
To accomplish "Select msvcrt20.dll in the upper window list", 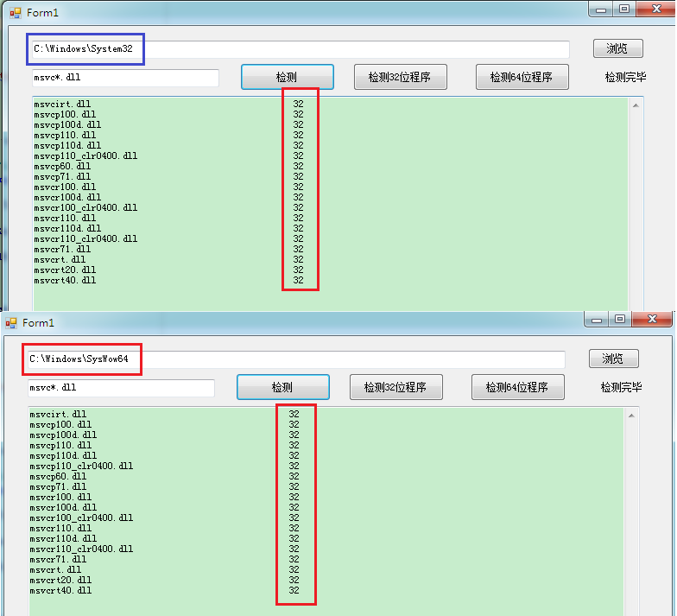I will 66,270.
